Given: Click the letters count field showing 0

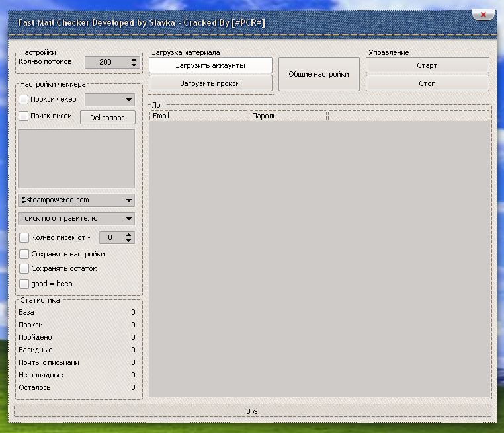Looking at the screenshot, I should 112,237.
